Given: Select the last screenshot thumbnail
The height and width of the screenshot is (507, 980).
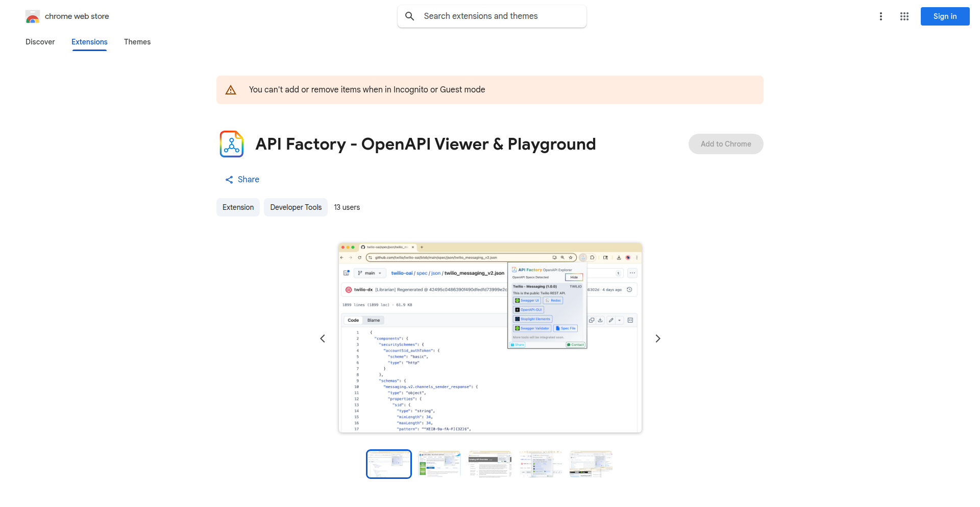Looking at the screenshot, I should click(x=591, y=464).
